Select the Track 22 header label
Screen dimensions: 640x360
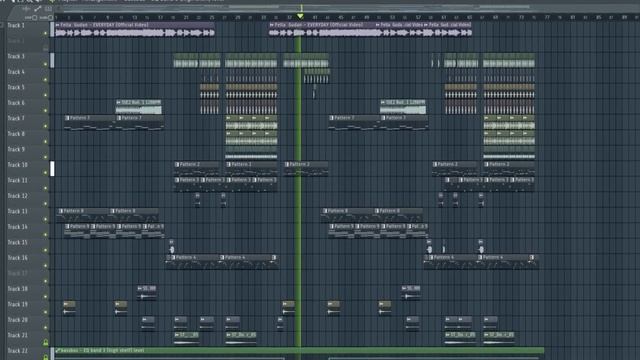pos(18,351)
